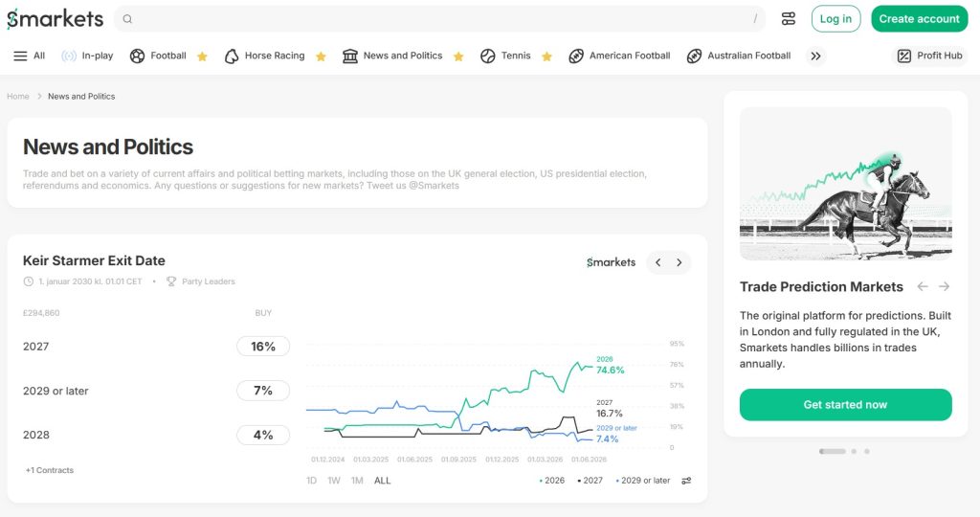
Task: Open the Profit Hub
Action: point(930,56)
